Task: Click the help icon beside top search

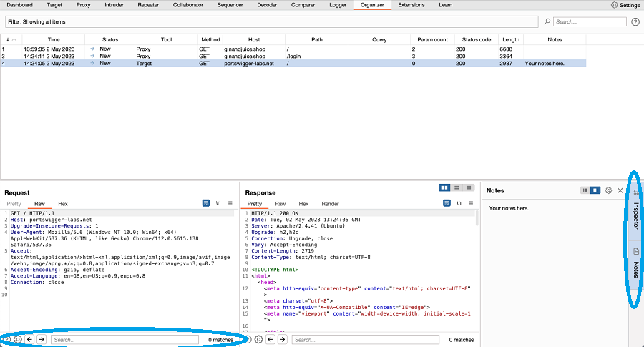Action: [635, 22]
